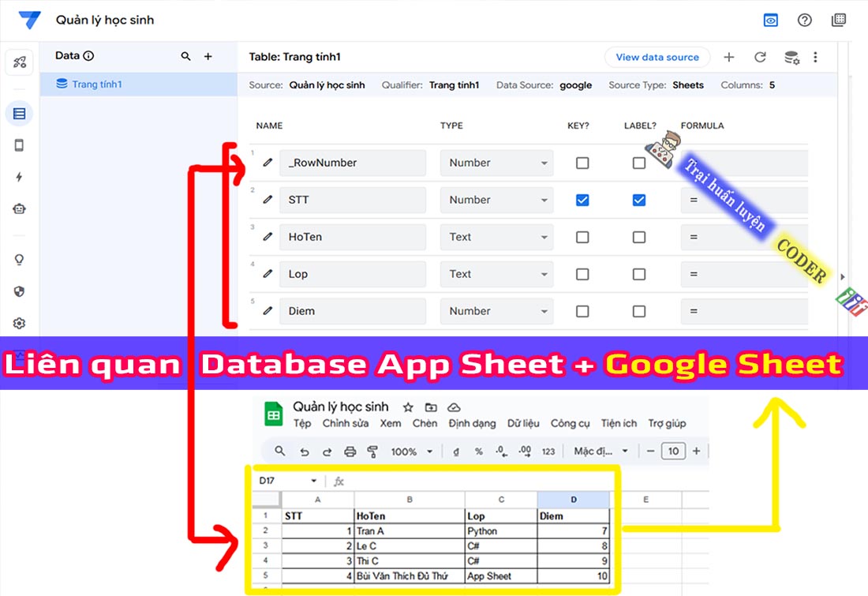Image resolution: width=868 pixels, height=596 pixels.
Task: Edit the HoTen column pencil icon
Action: click(268, 237)
